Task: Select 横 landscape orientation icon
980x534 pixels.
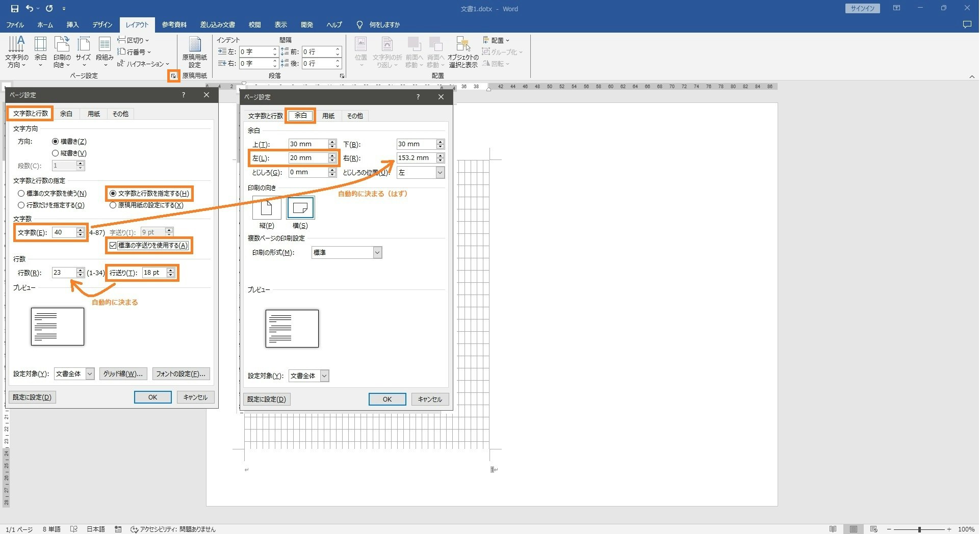Action: pos(300,208)
